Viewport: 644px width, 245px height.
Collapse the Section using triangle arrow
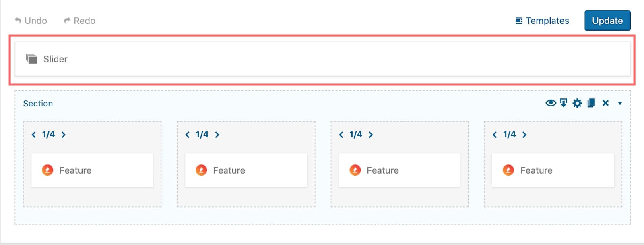pos(620,103)
